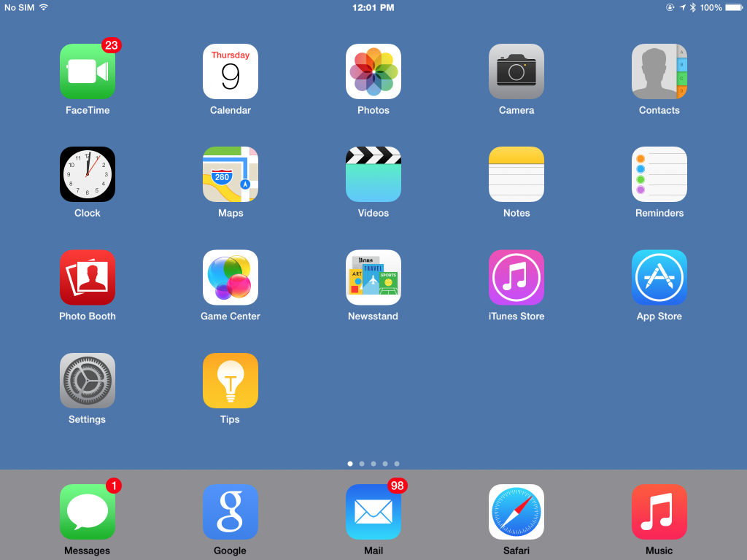Open the Photo Booth app
The image size is (747, 560).
click(88, 277)
